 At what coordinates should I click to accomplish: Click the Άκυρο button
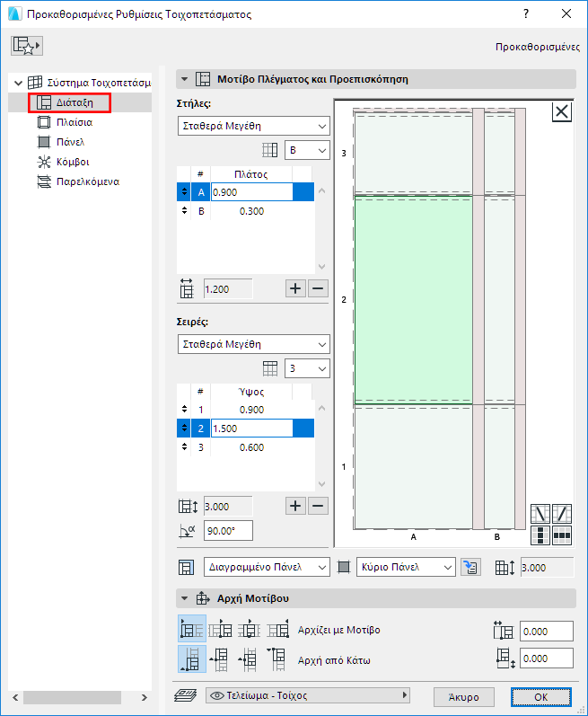463,697
